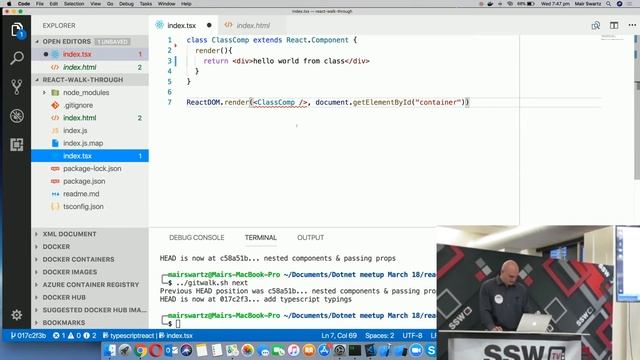Click the terminal prompt input line

pyautogui.click(x=298, y=323)
